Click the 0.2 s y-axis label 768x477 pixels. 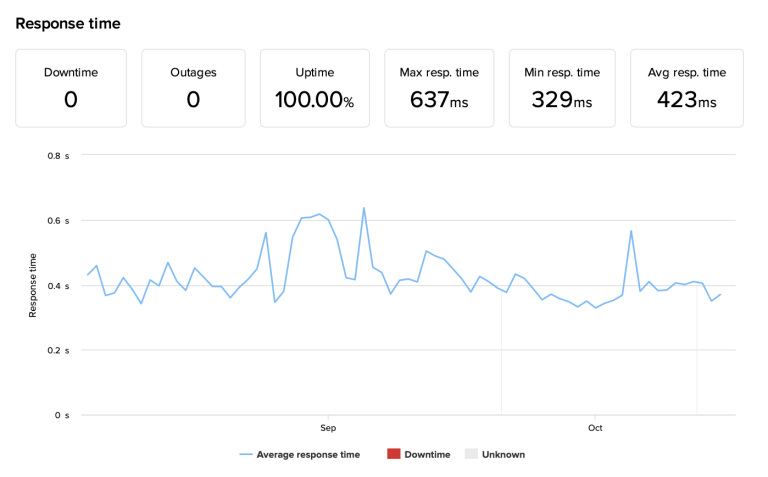[58, 350]
